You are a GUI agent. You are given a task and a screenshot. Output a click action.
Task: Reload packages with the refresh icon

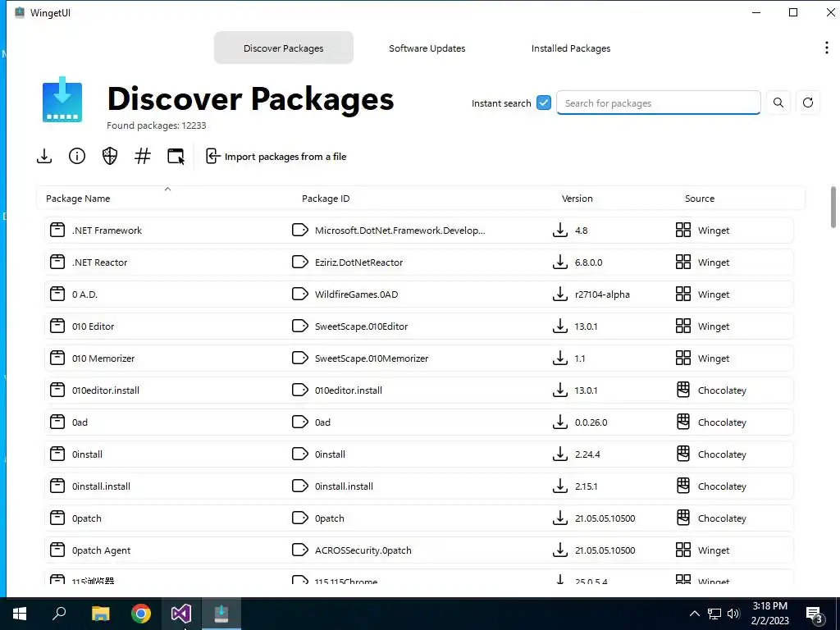pos(808,103)
